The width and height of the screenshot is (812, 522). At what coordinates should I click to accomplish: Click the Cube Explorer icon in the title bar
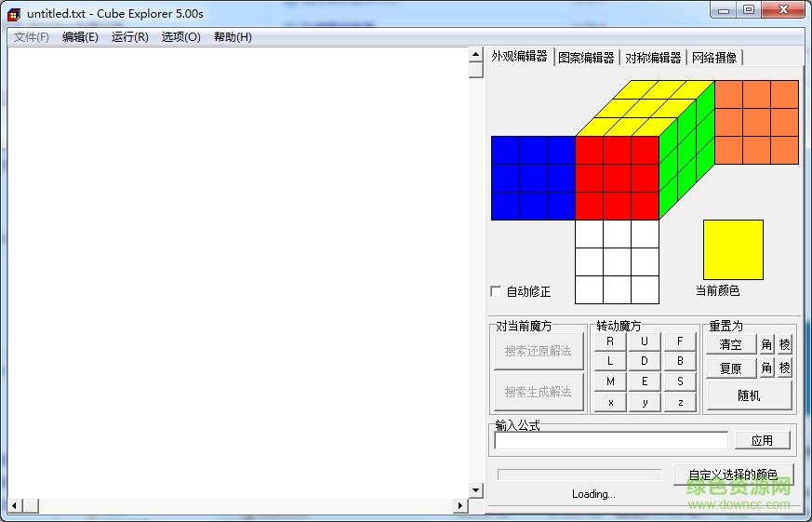(x=14, y=13)
